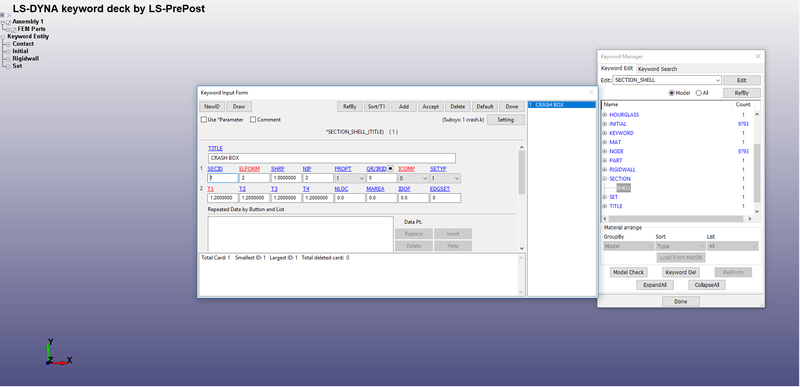Open the T1 label link
Viewport: 800px width, 387px height.
[x=211, y=189]
